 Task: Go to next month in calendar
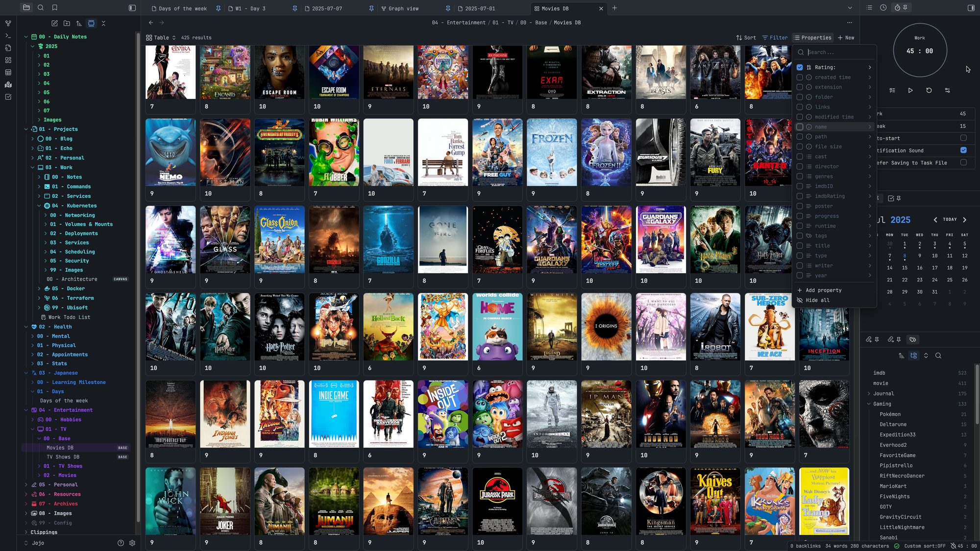click(965, 220)
